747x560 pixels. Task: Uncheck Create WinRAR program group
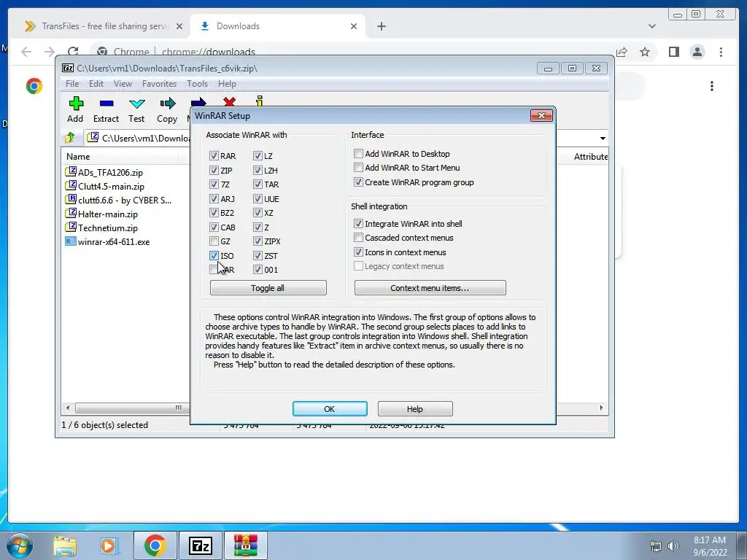[358, 182]
